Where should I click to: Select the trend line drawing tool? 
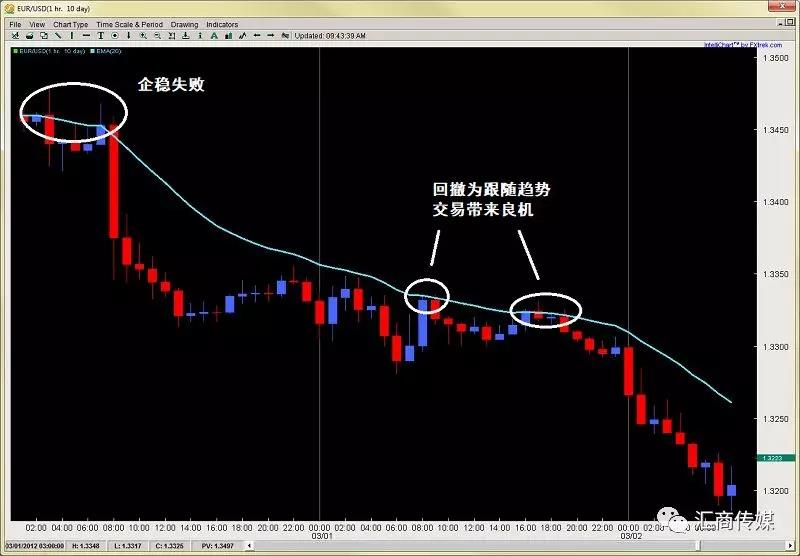tap(58, 36)
